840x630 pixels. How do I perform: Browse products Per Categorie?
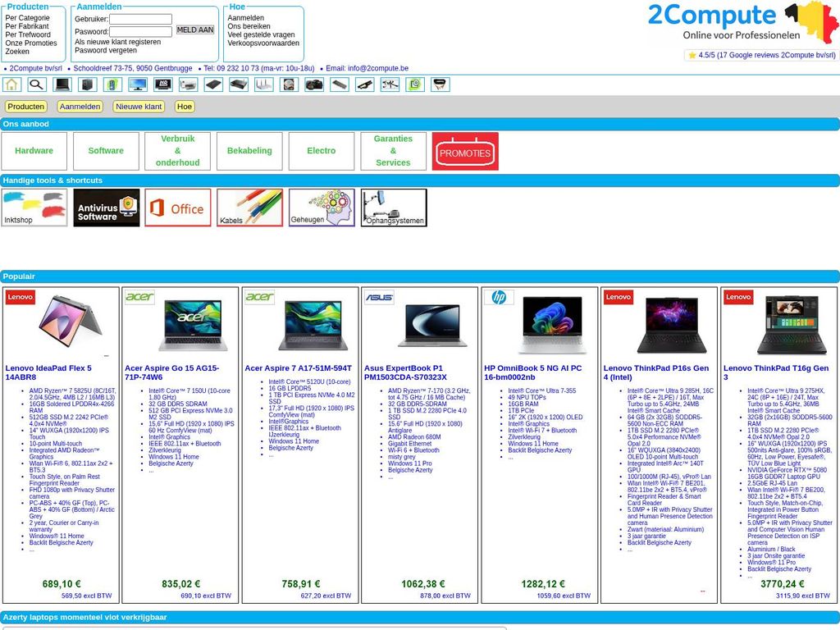(27, 18)
